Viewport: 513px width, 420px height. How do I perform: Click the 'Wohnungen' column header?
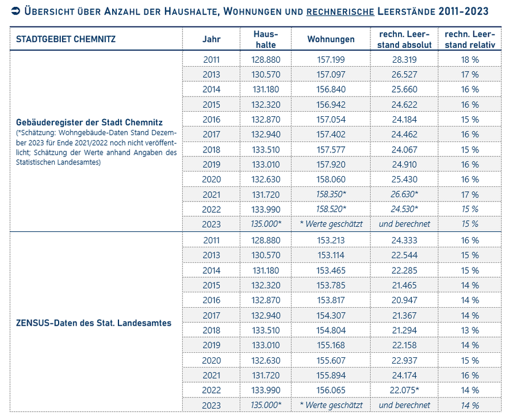coord(331,39)
